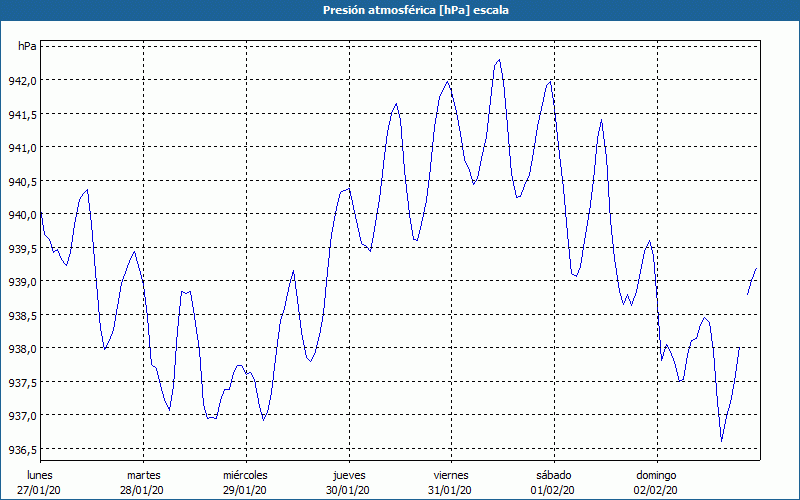Click the date 28/01/20
The width and height of the screenshot is (800, 500).
pos(142,490)
